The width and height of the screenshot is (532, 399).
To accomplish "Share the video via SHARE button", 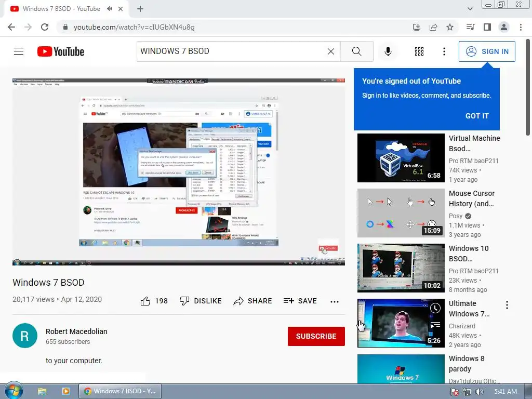I will (x=253, y=301).
